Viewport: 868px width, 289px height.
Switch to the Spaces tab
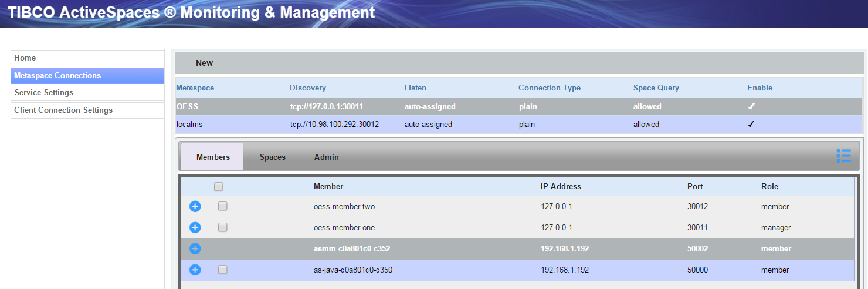(273, 157)
